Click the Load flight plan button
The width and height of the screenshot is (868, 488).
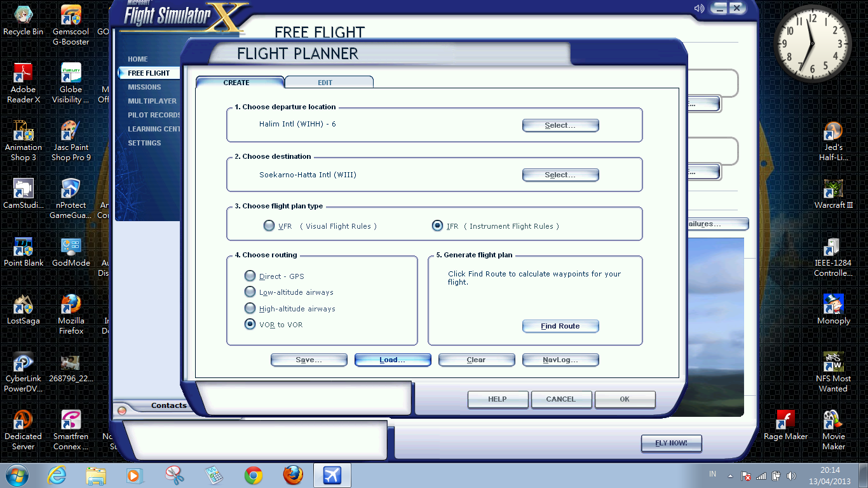[x=393, y=360]
